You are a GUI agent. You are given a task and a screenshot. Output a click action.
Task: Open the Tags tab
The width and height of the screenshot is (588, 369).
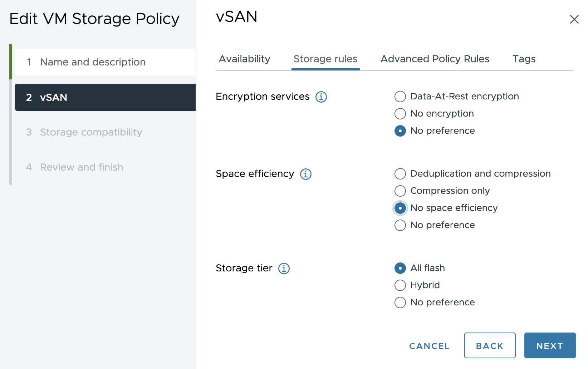click(524, 59)
